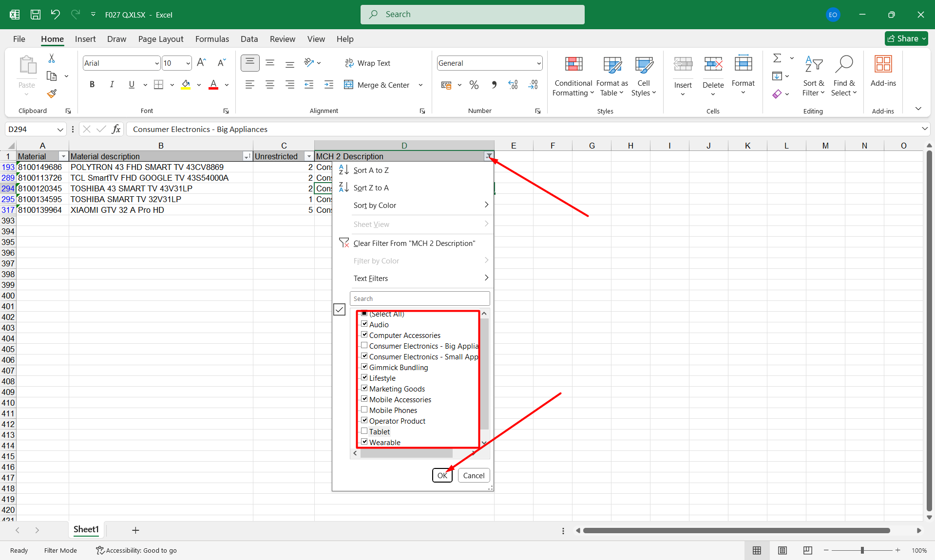The height and width of the screenshot is (560, 935).
Task: Check the Mobile Phones filter checkbox
Action: 364,410
